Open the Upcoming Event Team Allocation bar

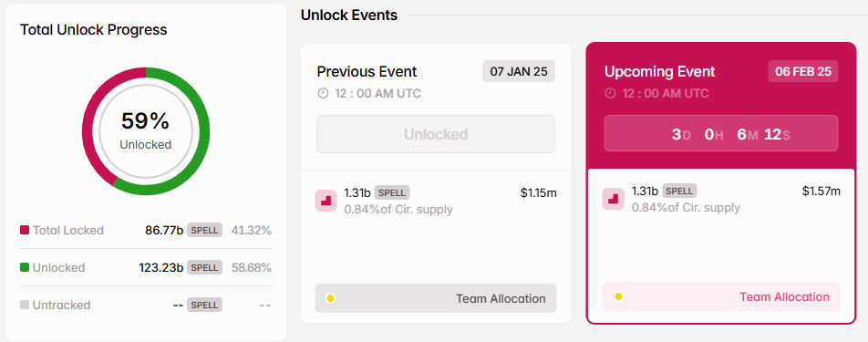tap(721, 296)
